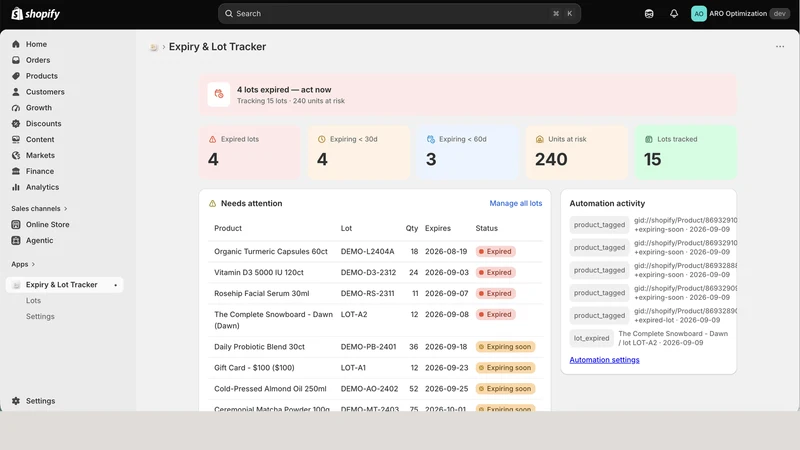Select Organic Turmeric Capsules 60ct row
Screen dimensions: 800x450
coord(376,252)
